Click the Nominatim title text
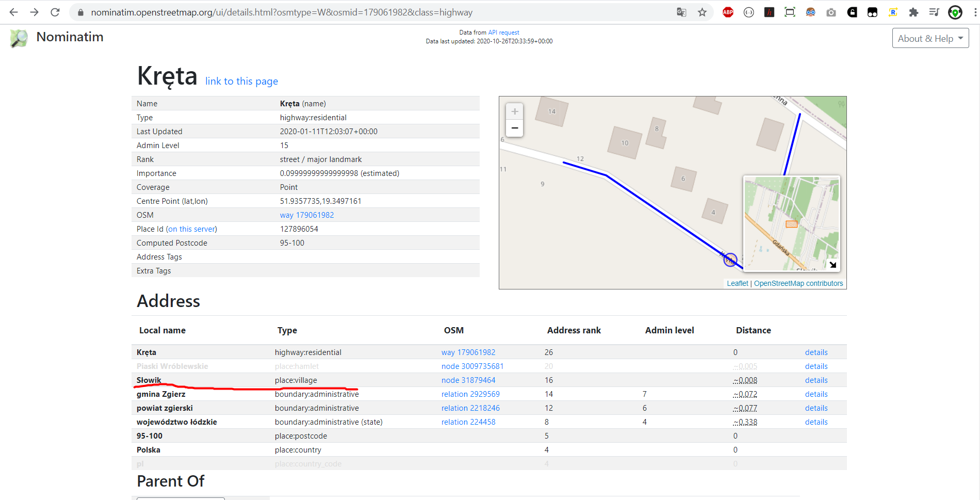Viewport: 980px width, 500px height. click(x=70, y=37)
